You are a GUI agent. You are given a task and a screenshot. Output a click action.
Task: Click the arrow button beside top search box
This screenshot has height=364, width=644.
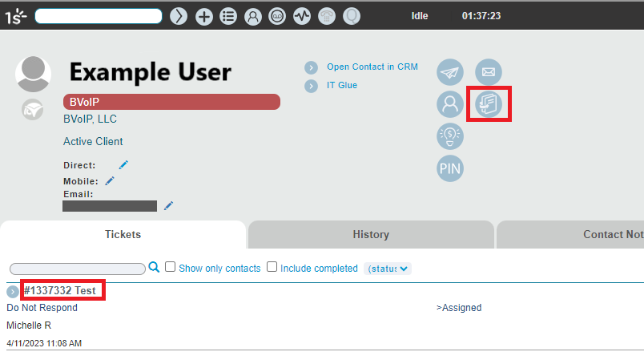point(179,16)
